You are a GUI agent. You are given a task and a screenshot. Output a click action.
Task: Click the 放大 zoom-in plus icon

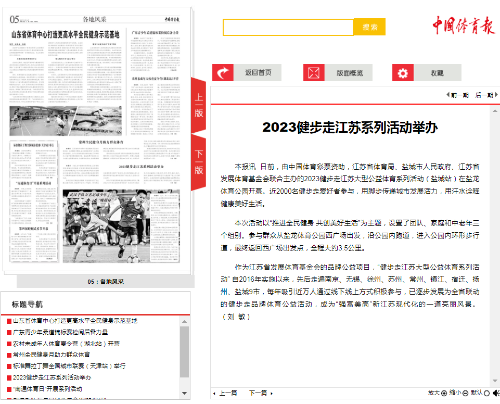click(x=444, y=393)
